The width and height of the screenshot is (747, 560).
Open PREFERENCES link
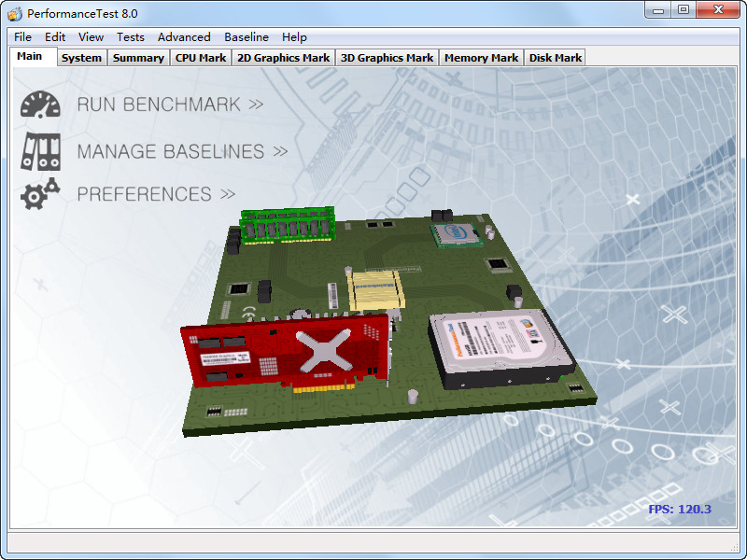[156, 194]
